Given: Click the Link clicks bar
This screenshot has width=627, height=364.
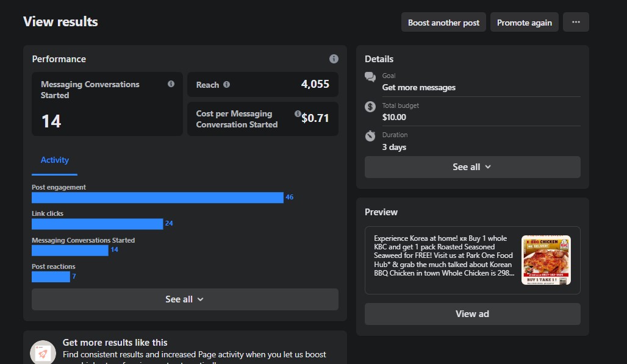Looking at the screenshot, I should pyautogui.click(x=97, y=224).
